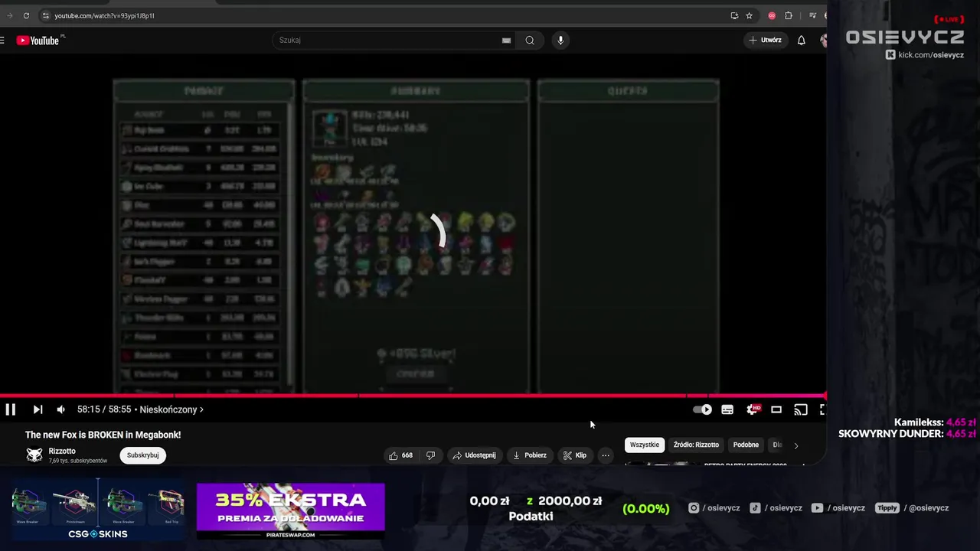
Task: Reload the browser page
Action: click(26, 15)
